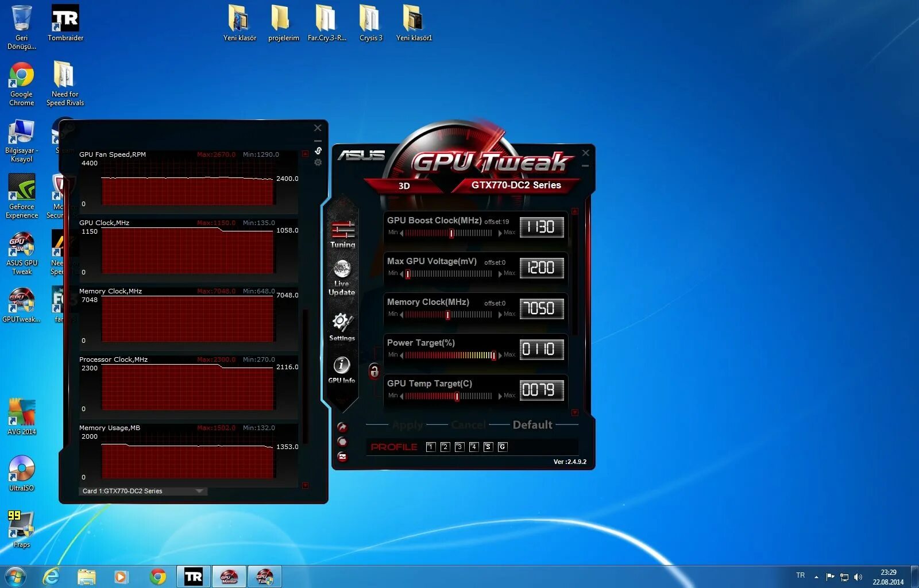Open GPU Tweak Settings gear
919x588 pixels.
point(342,327)
